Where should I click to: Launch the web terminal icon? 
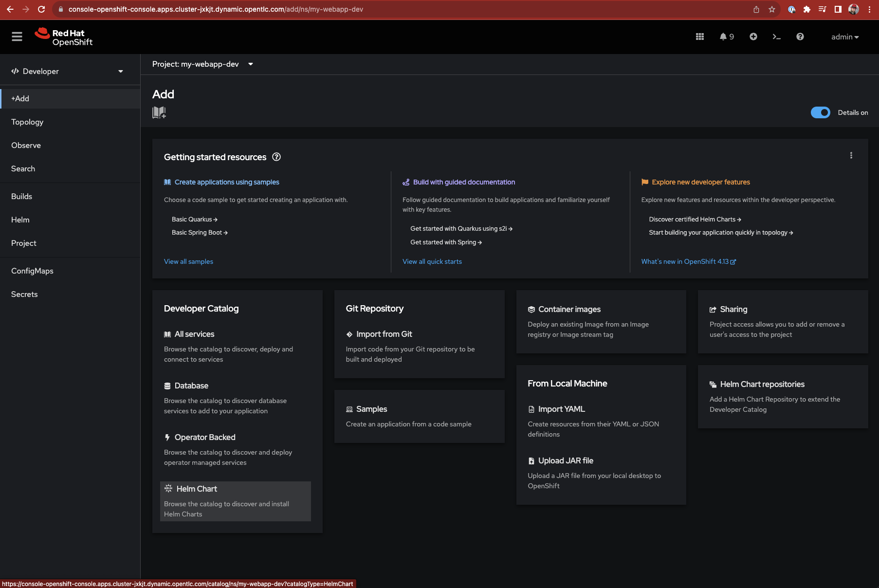[x=777, y=37]
